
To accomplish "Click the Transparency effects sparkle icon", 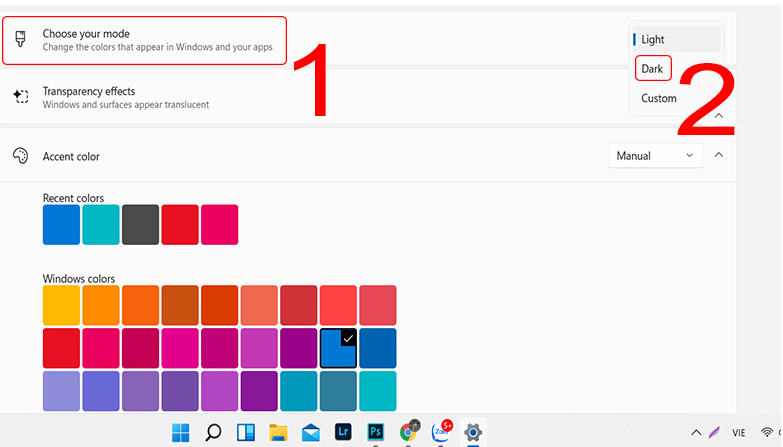I will [20, 96].
